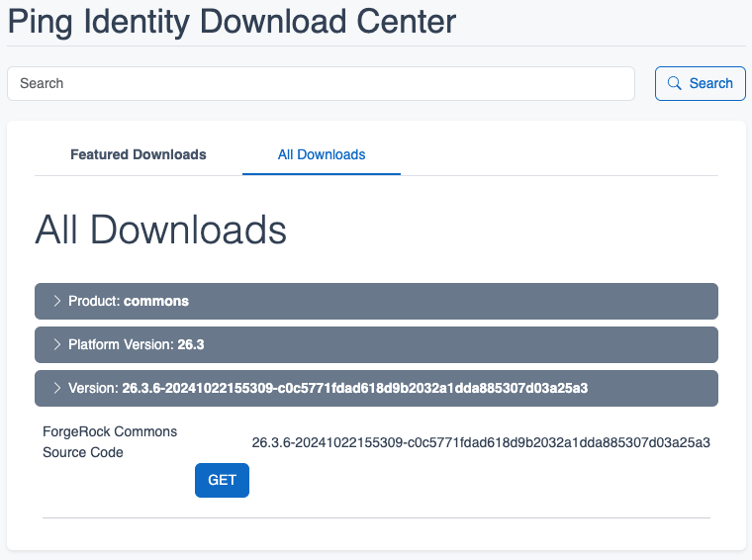This screenshot has height=560, width=752.
Task: Open the Version filter bar text
Action: tap(329, 388)
